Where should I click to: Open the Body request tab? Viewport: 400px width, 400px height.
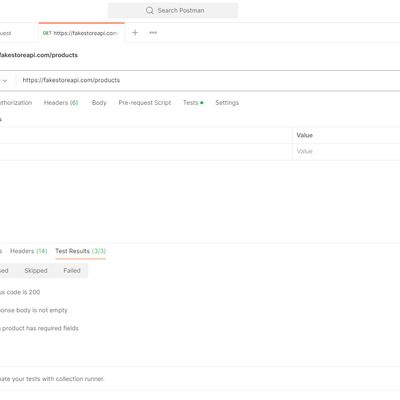[x=99, y=103]
